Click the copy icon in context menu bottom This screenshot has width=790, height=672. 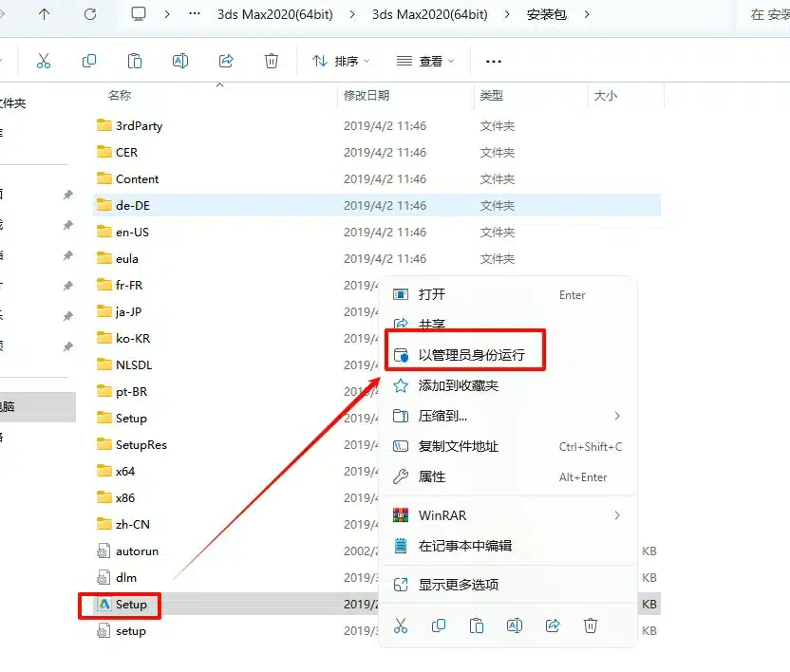(x=439, y=625)
